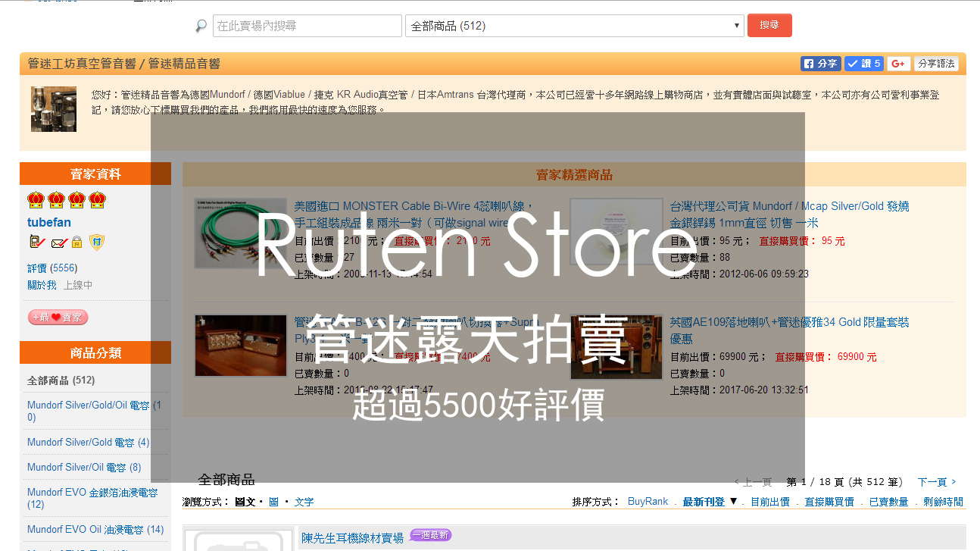Click the magnifier icon beside the search box

coord(201,26)
